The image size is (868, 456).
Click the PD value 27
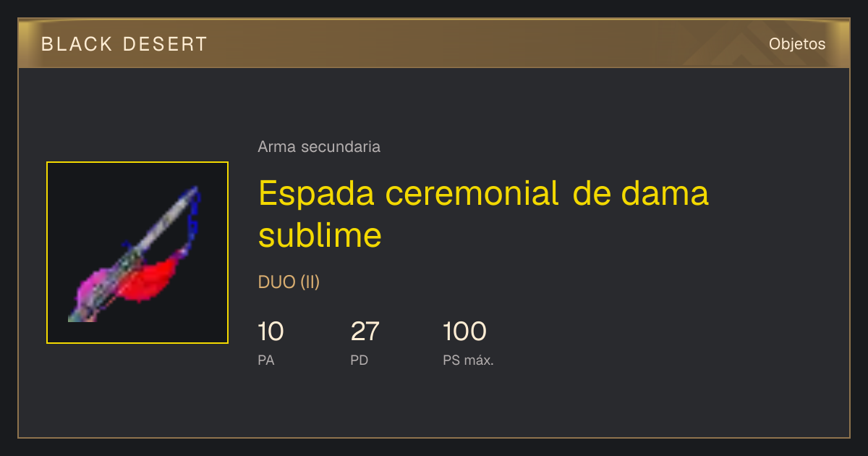coord(365,332)
